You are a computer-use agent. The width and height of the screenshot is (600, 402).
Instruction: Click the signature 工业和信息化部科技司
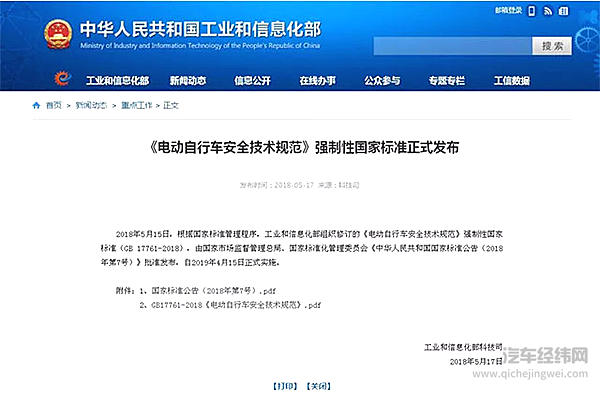tap(463, 347)
